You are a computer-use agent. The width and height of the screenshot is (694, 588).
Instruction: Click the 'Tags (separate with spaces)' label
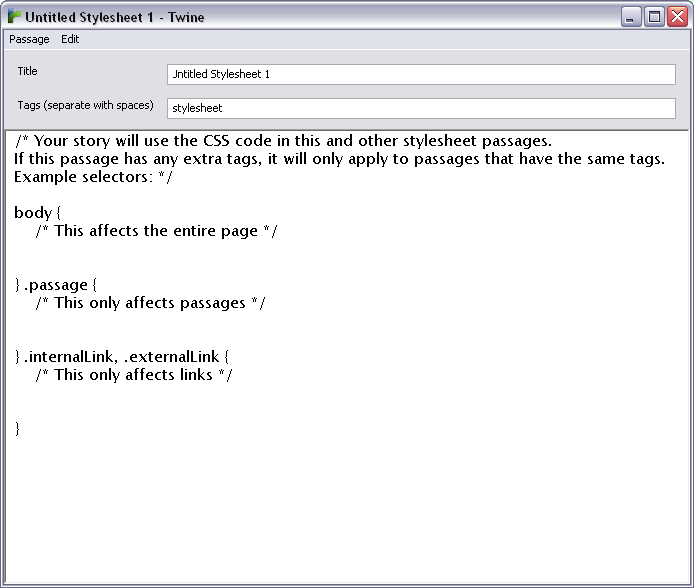click(85, 105)
